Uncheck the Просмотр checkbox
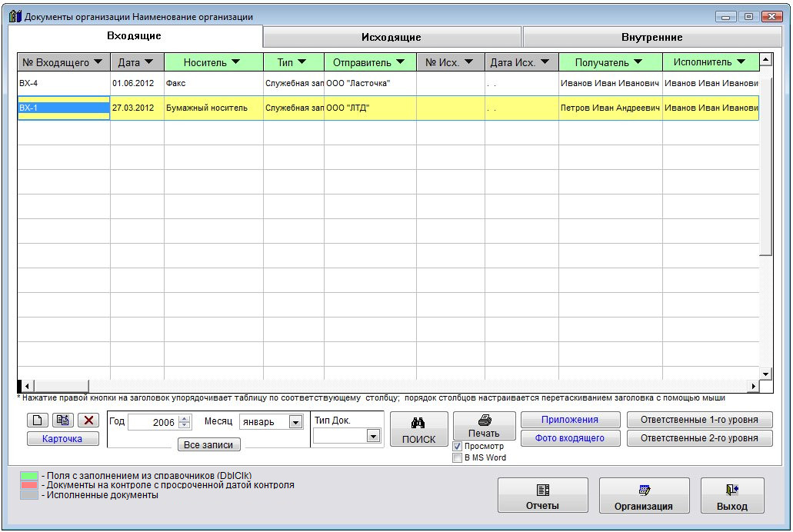Viewport: 793px width, 532px height. click(x=458, y=447)
